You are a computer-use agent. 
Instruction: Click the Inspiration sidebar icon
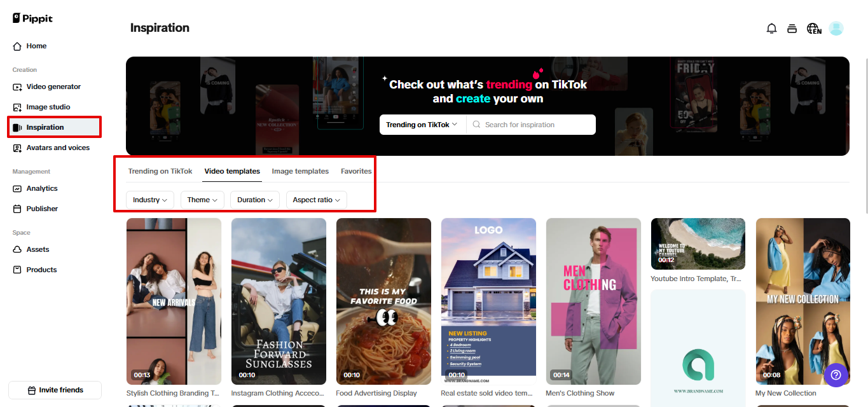17,127
